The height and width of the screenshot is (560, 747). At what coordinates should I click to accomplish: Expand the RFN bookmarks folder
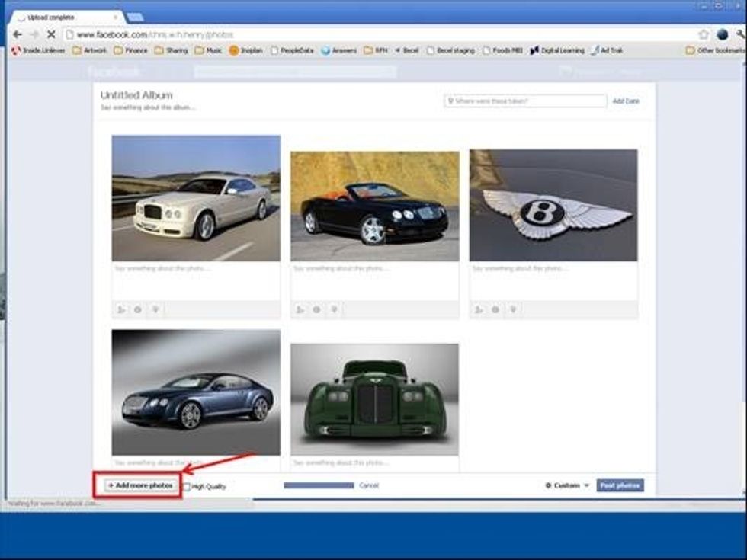pos(375,50)
